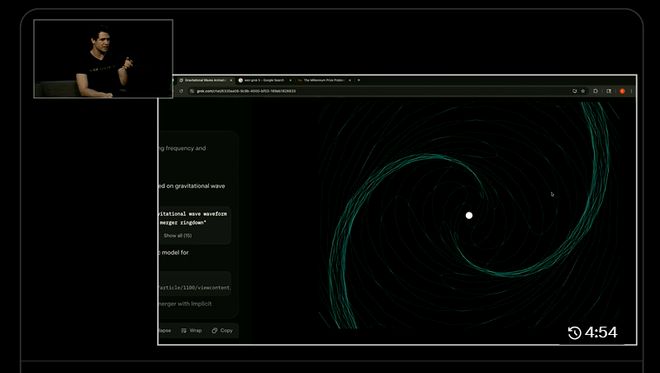Click the grok.com address bar URL

click(x=246, y=91)
